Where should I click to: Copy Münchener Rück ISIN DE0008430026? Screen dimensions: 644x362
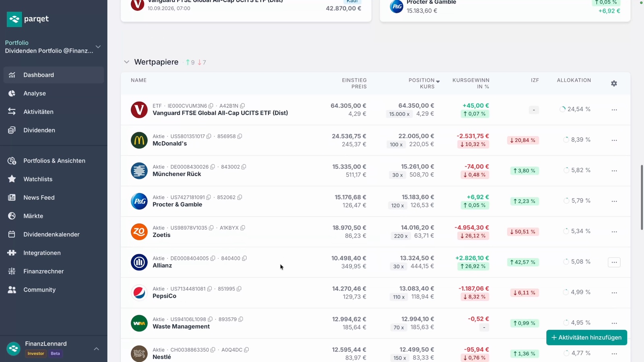pos(213,167)
